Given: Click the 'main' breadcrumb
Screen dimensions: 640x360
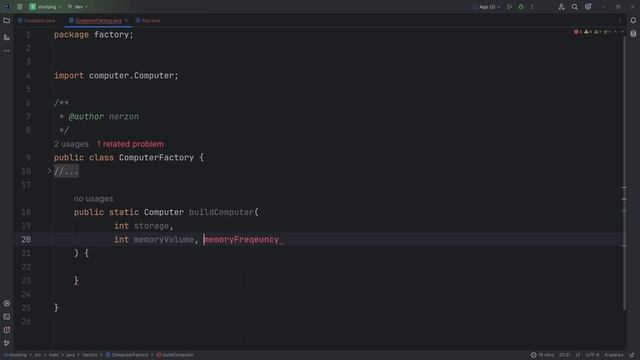Looking at the screenshot, I should click(x=54, y=355).
